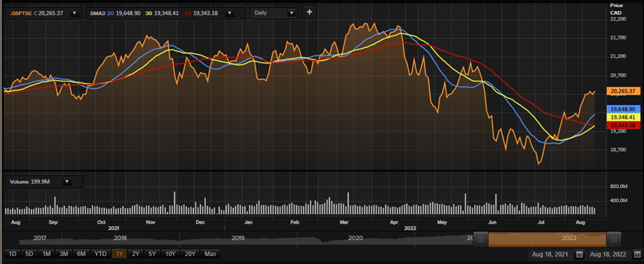Screen dimensions: 644x264
Task: Click the 20,265.37 orange price tag
Action: [x=623, y=91]
